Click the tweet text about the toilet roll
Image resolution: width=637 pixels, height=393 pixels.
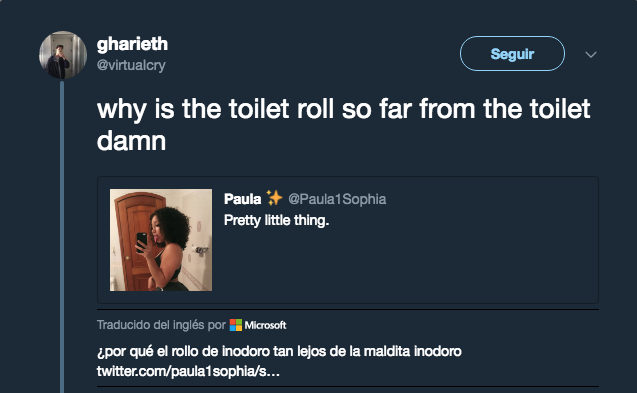click(343, 125)
